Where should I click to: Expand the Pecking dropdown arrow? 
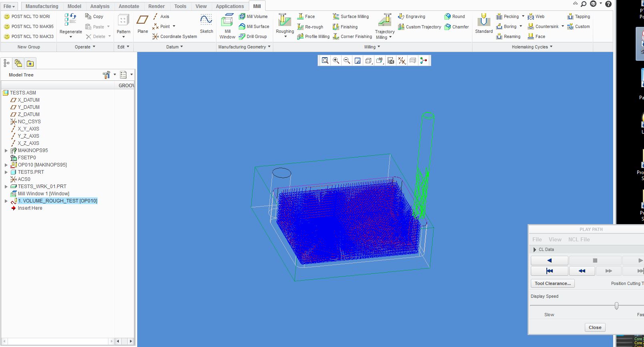pos(523,16)
